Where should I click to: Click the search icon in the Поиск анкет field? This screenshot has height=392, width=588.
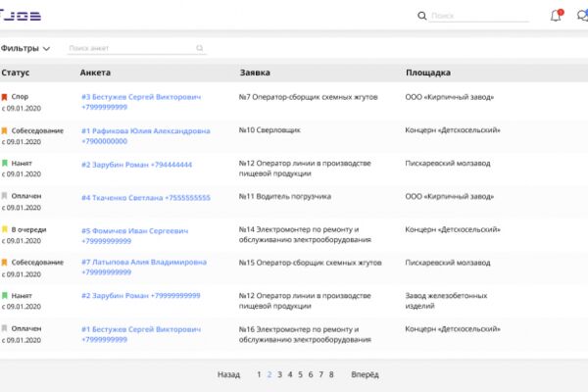pyautogui.click(x=200, y=48)
